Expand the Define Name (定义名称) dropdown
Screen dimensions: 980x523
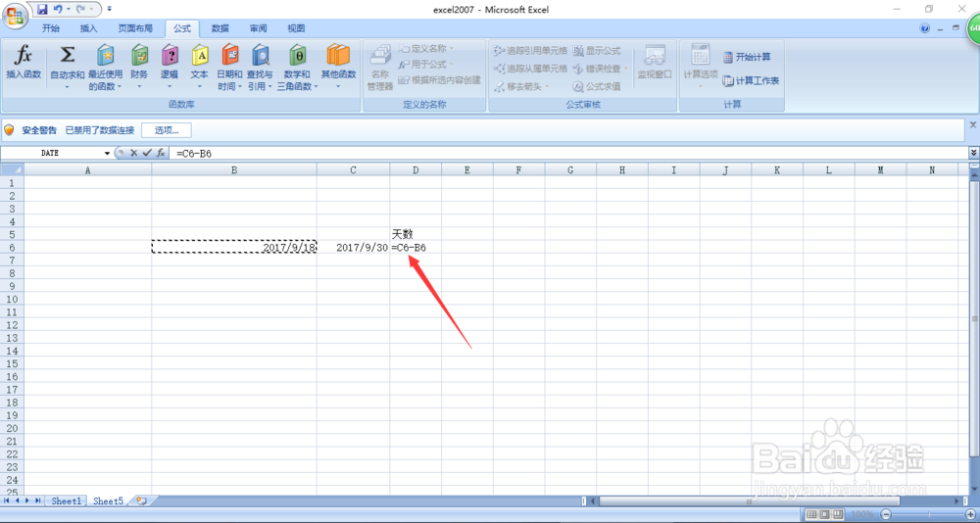pos(452,48)
